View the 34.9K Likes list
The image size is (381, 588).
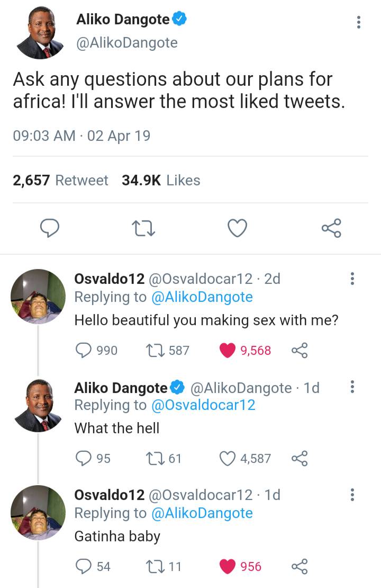click(x=161, y=180)
